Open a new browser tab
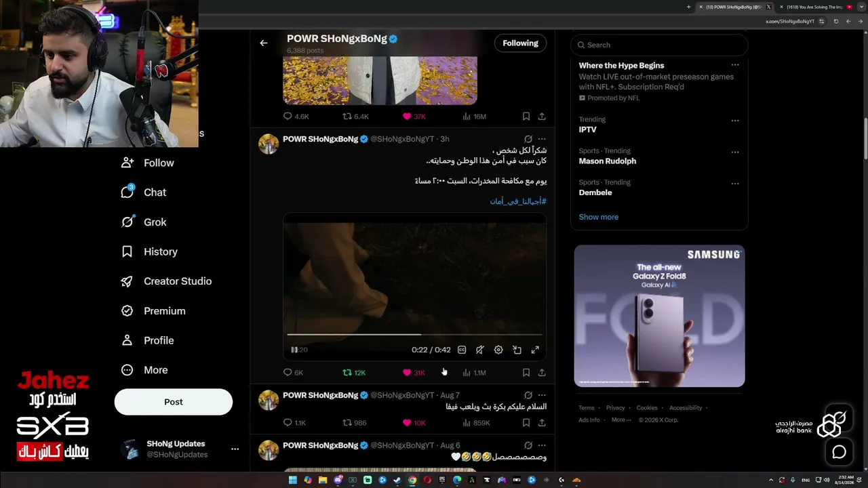Viewport: 868px width, 488px height. 688,7
